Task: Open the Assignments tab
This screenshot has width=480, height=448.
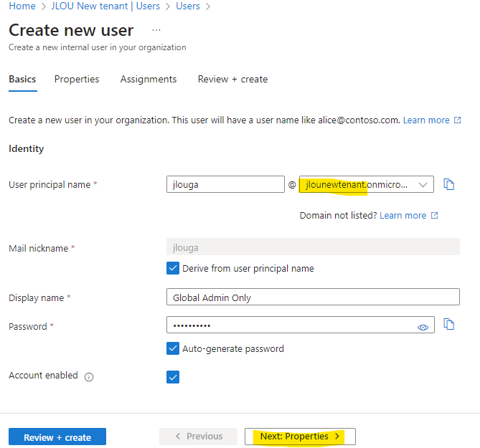Action: point(149,79)
